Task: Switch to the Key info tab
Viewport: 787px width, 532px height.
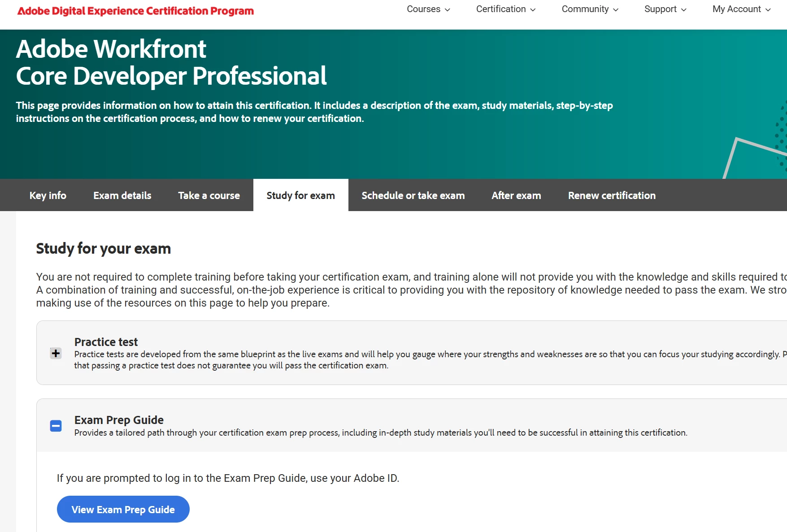Action: (x=48, y=195)
